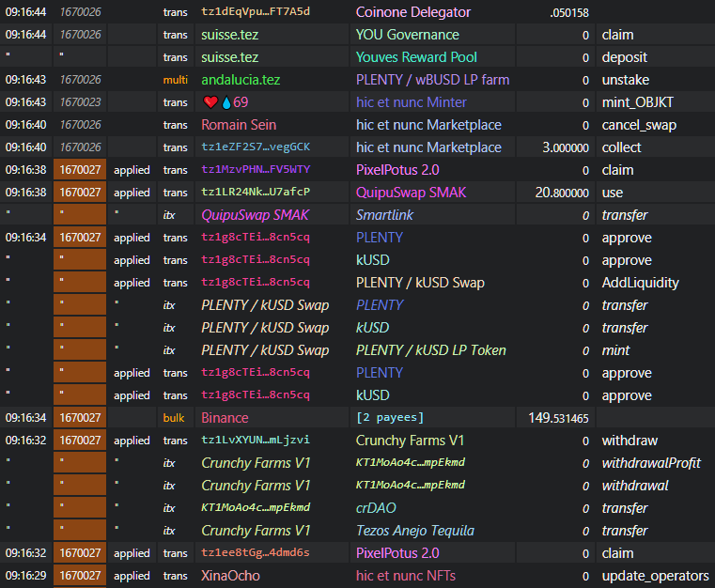This screenshot has height=588, width=715.
Task: Click amount 3.000000
Action: [x=566, y=147]
